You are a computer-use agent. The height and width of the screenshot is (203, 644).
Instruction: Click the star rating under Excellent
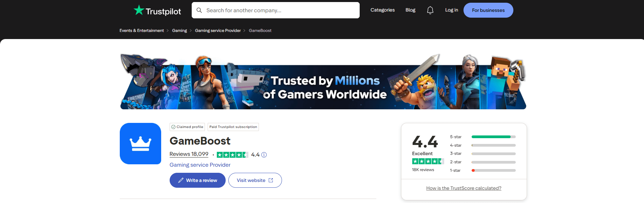point(428,161)
